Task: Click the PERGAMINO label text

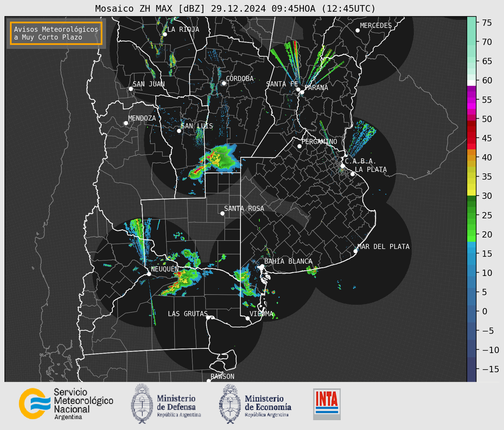Action: pos(319,141)
